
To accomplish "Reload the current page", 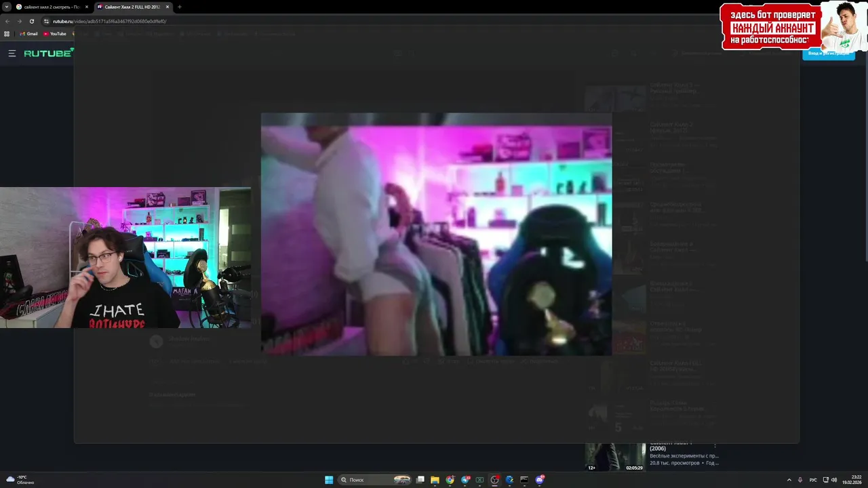I will click(x=31, y=21).
